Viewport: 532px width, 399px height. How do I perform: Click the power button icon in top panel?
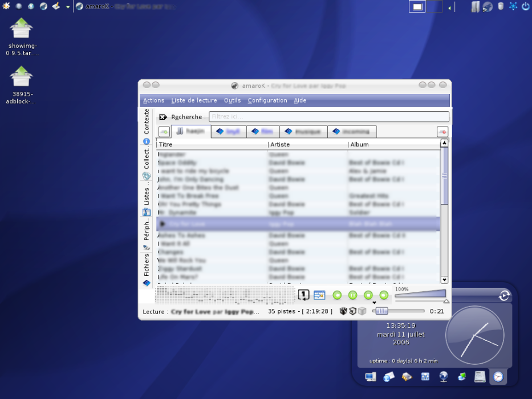coord(526,6)
